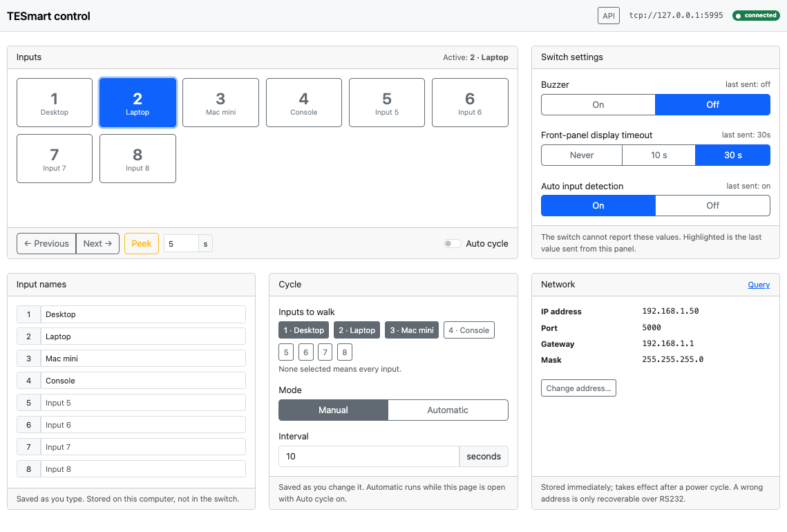The image size is (787, 532).
Task: Turn the Buzzer On
Action: pos(598,105)
